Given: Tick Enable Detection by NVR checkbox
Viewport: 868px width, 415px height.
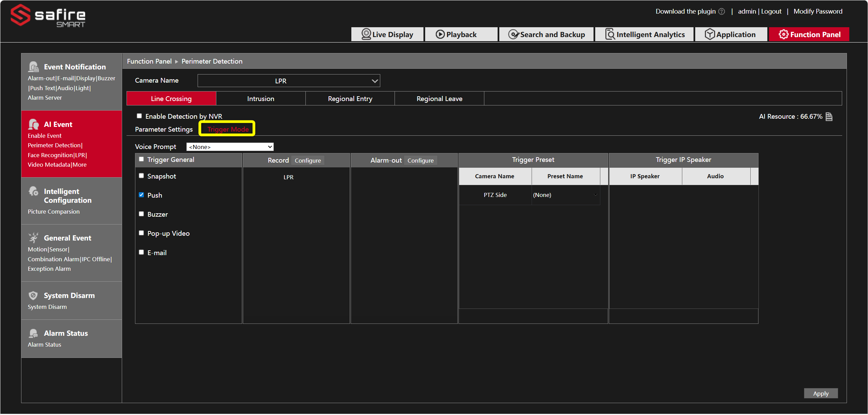Looking at the screenshot, I should click(139, 116).
